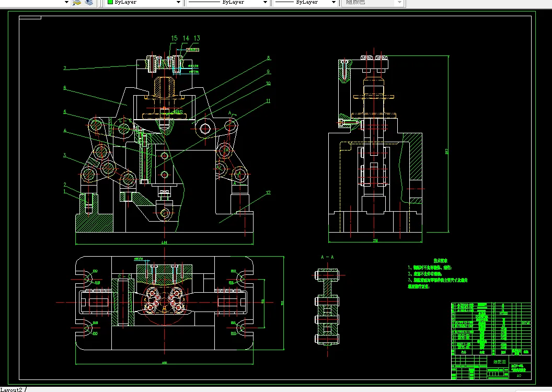Select balloon number 15 in drawing
552x392 pixels.
pos(174,38)
